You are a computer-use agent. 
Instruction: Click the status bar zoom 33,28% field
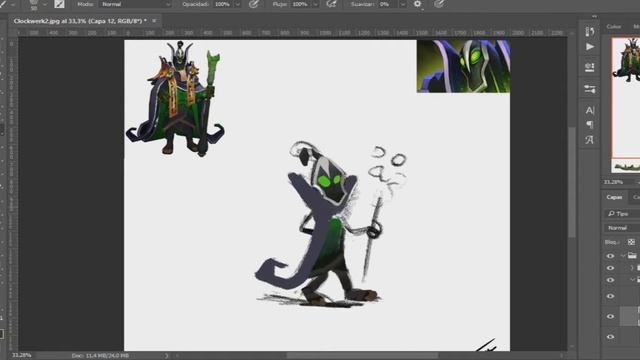(x=22, y=355)
